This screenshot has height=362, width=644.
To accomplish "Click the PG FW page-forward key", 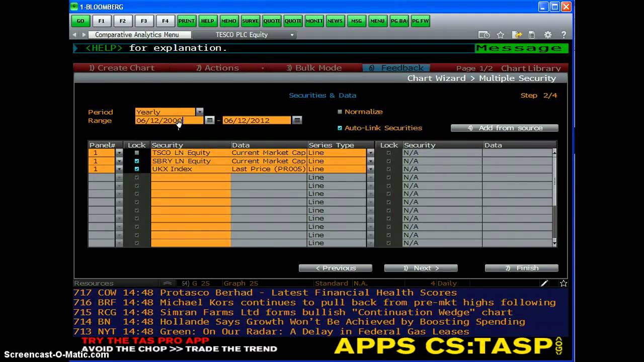I will [x=420, y=21].
